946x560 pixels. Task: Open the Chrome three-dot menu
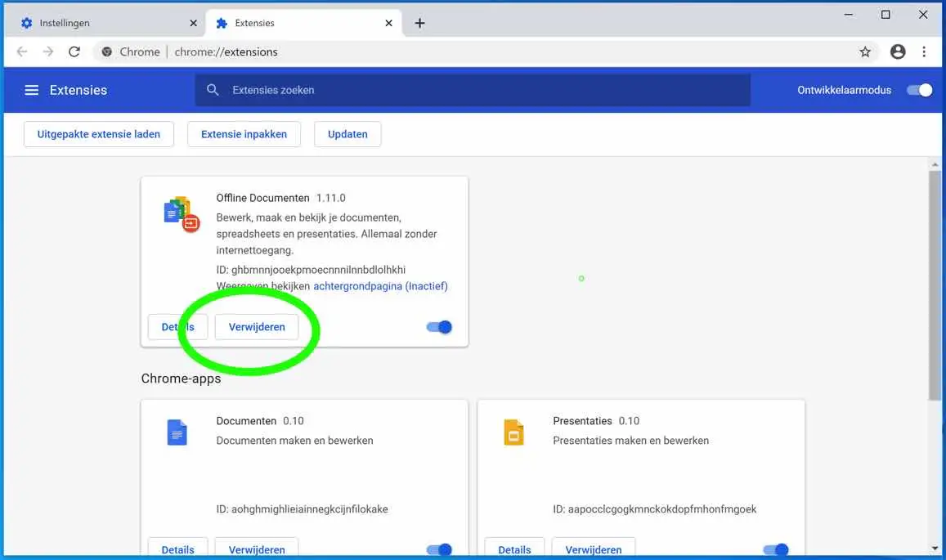tap(924, 52)
